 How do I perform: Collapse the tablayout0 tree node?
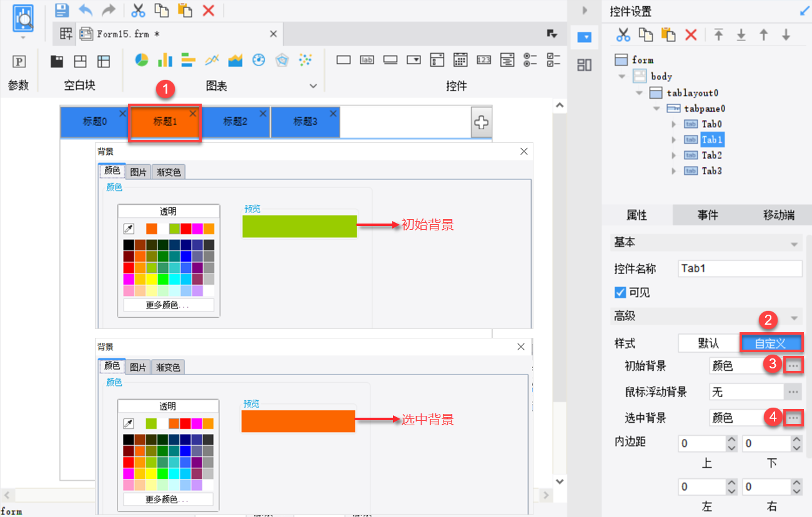pyautogui.click(x=639, y=93)
